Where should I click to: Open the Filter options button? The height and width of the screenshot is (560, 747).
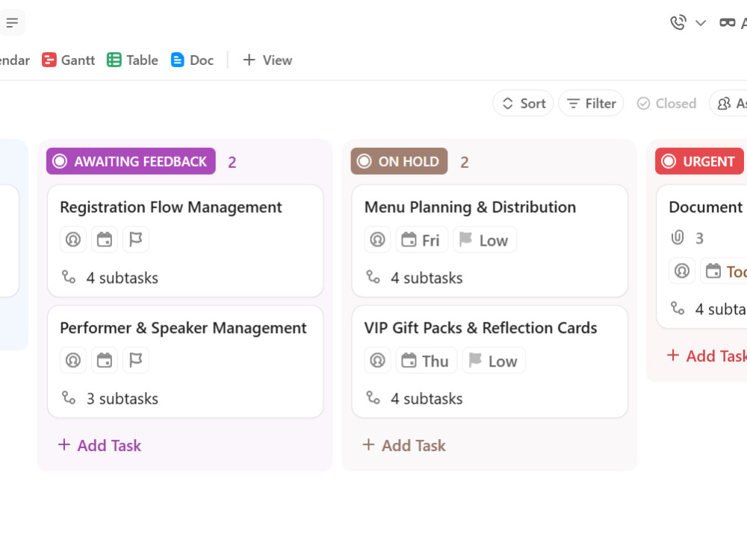click(x=591, y=103)
